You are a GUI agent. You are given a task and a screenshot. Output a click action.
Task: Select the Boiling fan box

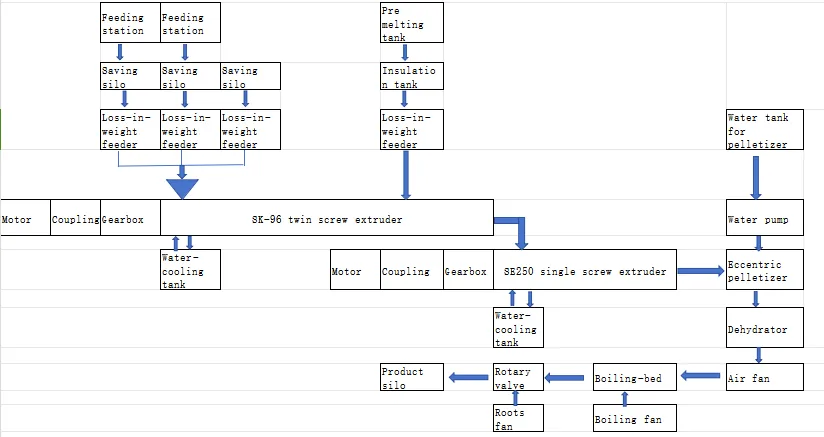(x=635, y=418)
